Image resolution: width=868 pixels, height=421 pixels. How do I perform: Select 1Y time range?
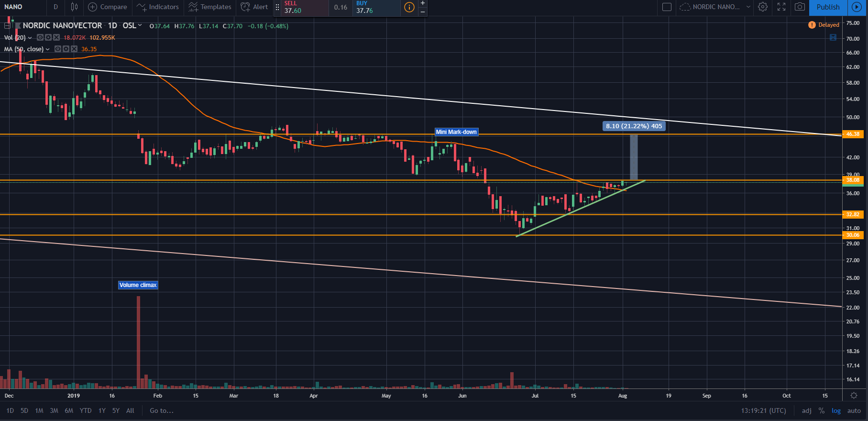102,410
